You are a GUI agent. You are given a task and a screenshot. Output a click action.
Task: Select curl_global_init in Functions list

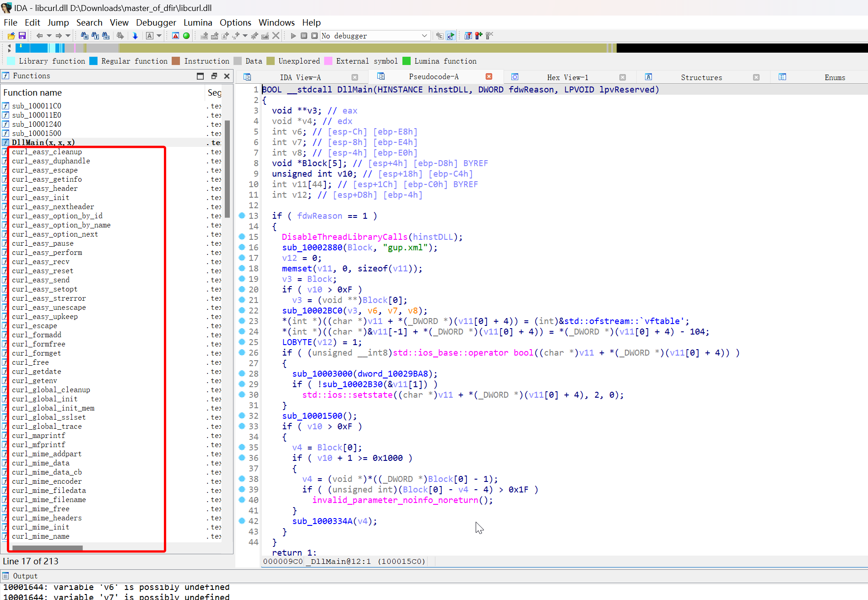click(x=45, y=399)
